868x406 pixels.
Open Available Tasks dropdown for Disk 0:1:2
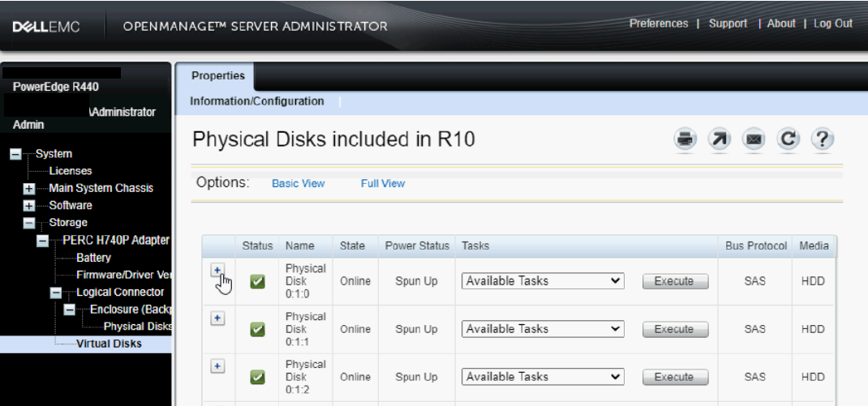(543, 377)
